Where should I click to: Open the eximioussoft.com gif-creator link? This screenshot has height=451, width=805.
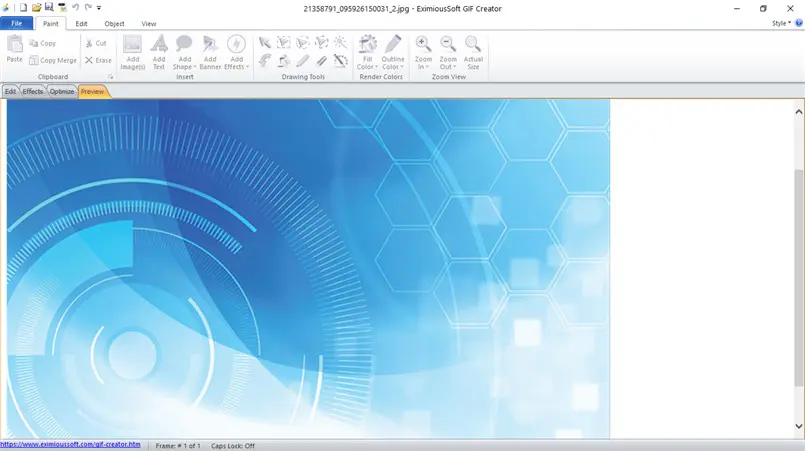70,444
